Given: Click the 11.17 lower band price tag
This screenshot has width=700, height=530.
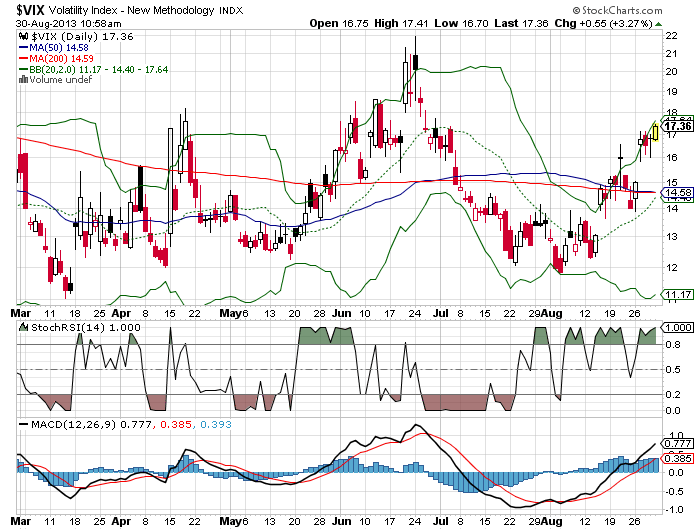Looking at the screenshot, I should [678, 295].
